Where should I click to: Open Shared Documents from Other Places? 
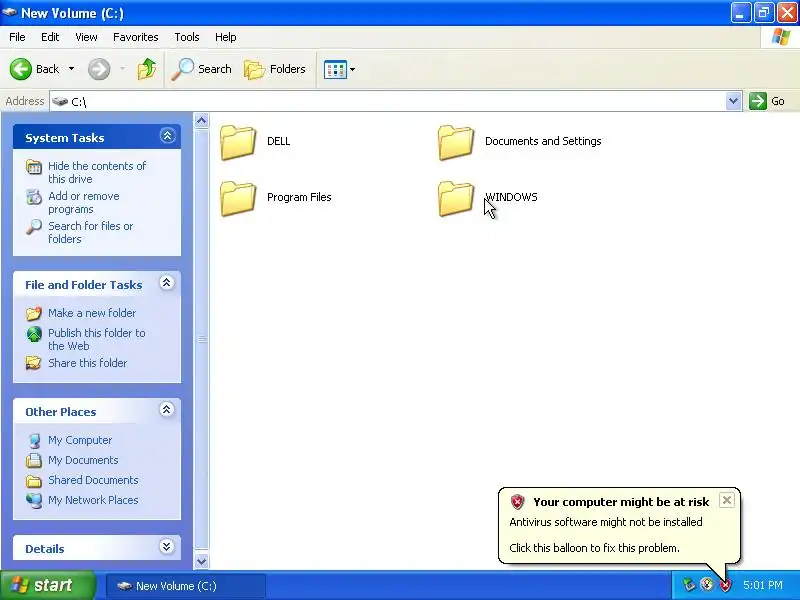click(93, 480)
